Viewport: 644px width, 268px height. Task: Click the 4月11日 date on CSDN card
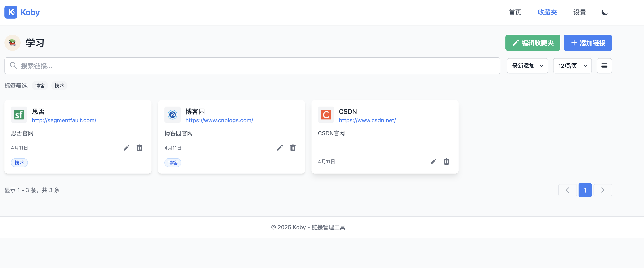point(326,162)
